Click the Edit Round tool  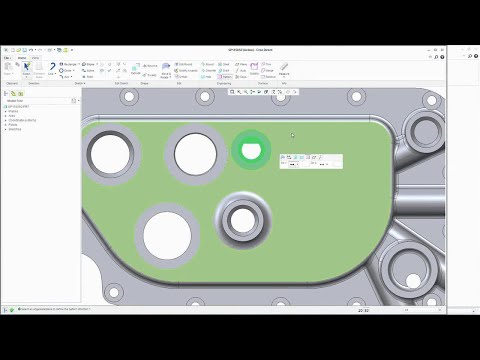click(x=183, y=64)
